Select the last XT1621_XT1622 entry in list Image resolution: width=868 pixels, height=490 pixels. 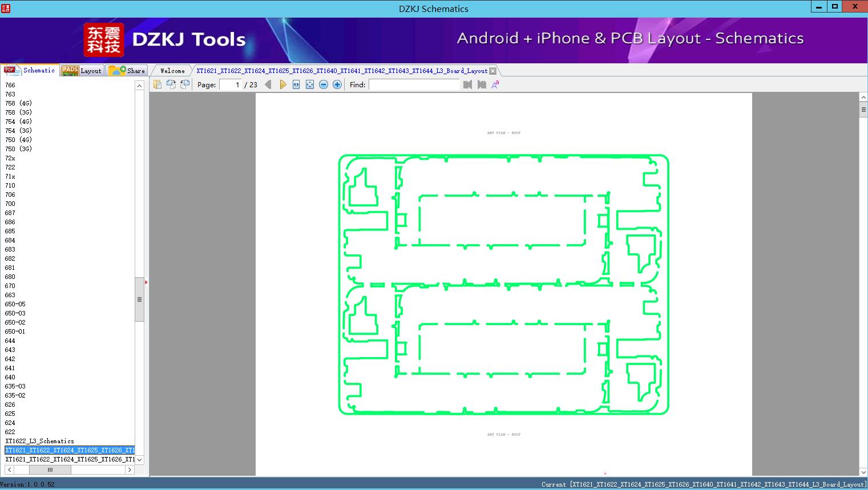pos(70,459)
